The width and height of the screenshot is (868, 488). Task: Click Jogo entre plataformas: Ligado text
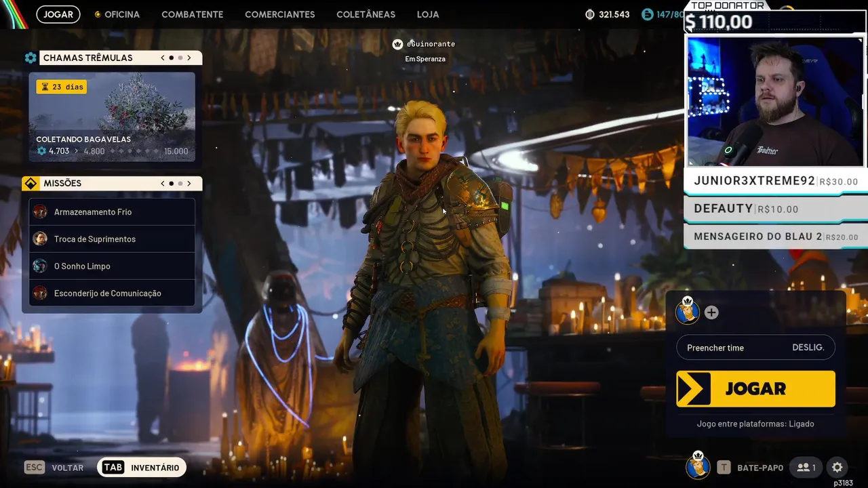pos(755,424)
